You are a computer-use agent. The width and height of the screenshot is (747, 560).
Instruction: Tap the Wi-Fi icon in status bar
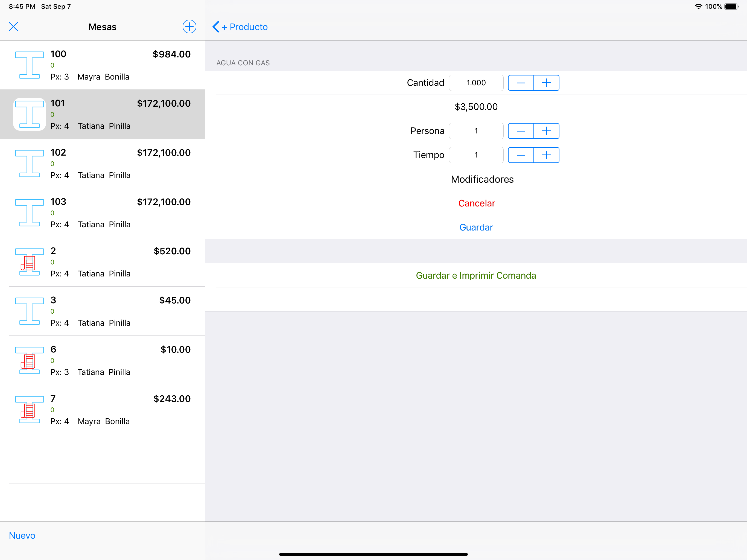tap(698, 7)
